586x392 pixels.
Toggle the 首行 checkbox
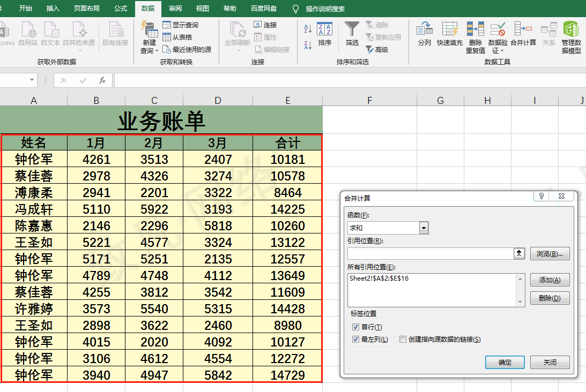click(x=355, y=327)
